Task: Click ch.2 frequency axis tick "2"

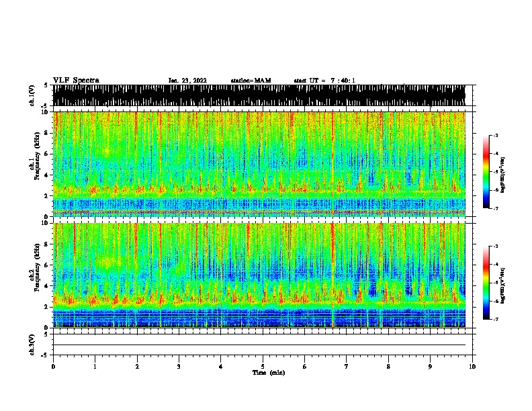Action: point(47,307)
